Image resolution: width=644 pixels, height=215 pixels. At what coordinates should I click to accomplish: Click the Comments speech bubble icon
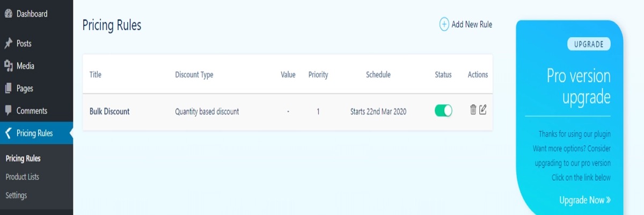click(8, 111)
